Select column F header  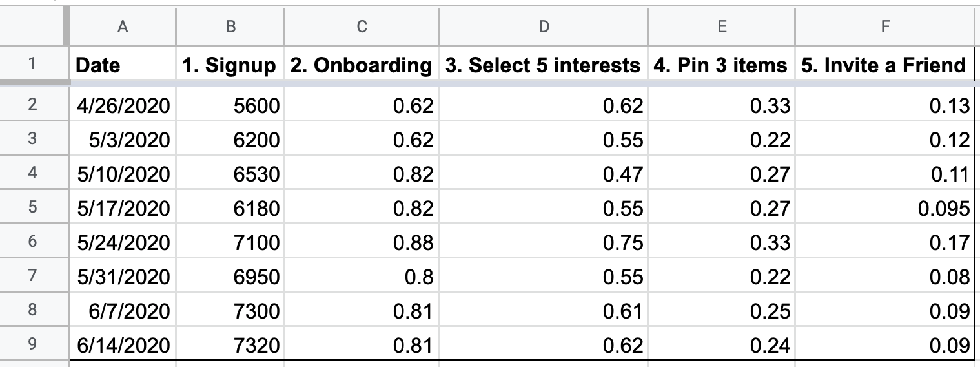884,26
